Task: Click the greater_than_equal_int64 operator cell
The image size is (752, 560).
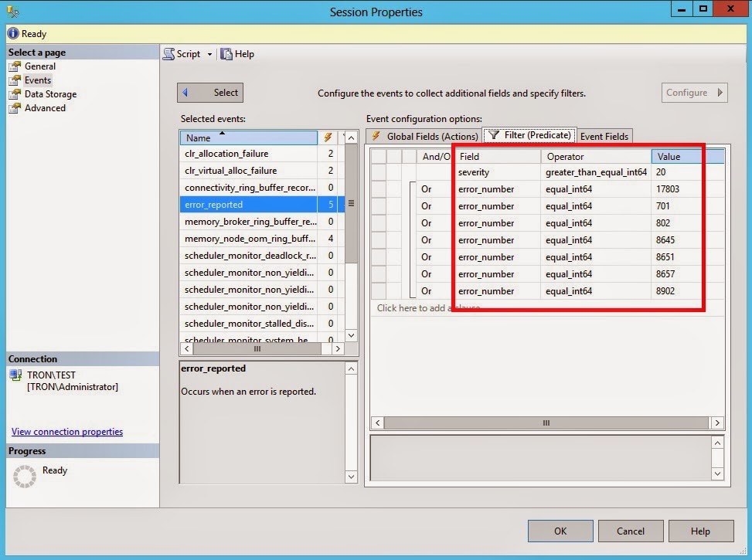Action: [596, 172]
